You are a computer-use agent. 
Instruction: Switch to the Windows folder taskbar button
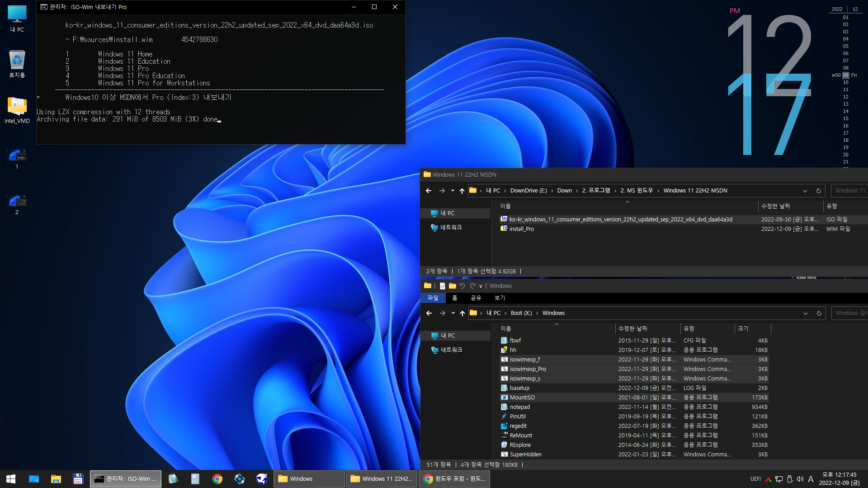[309, 479]
